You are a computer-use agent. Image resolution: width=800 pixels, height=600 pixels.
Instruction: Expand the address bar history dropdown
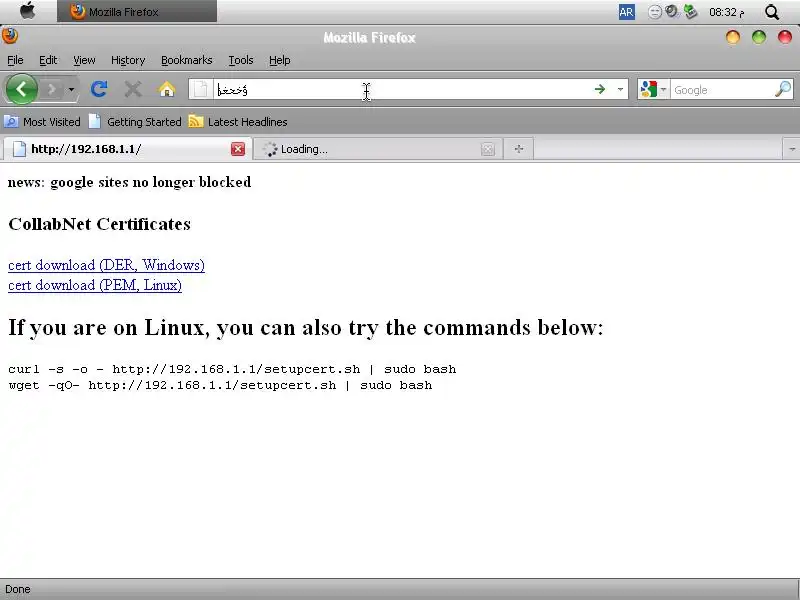620,89
